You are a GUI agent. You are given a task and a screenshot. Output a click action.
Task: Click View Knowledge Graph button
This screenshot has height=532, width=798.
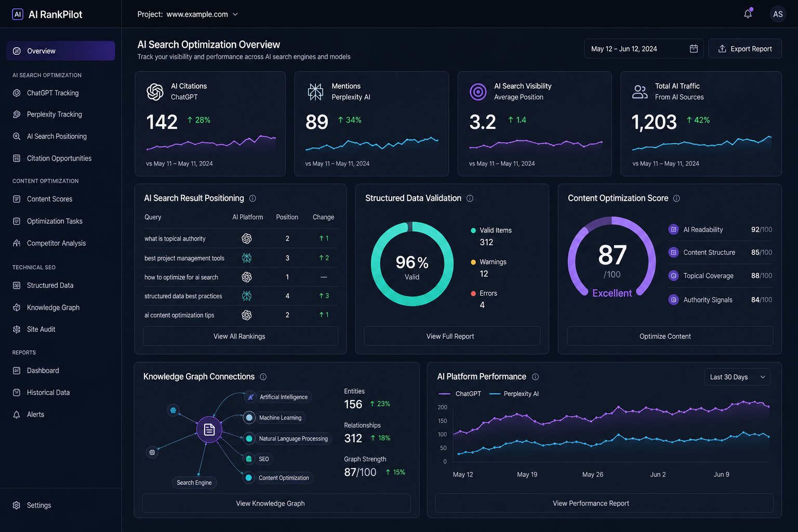pos(276,503)
